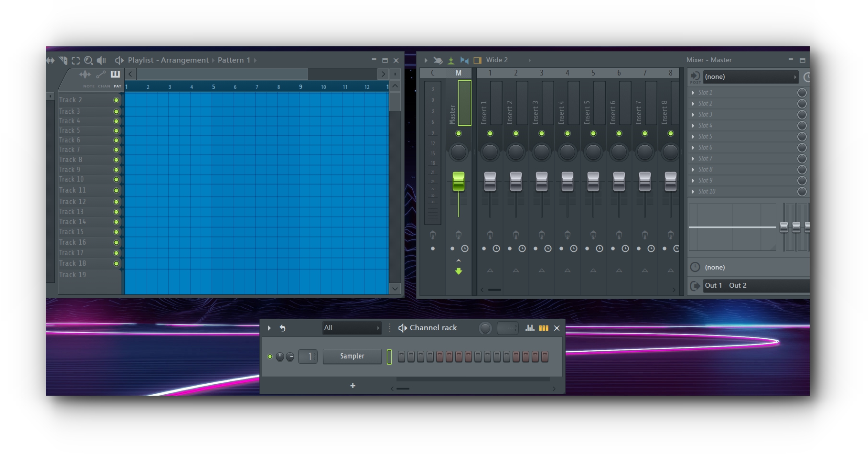
Task: Open the Out 1 - Out 2 output dropdown
Action: click(x=756, y=286)
